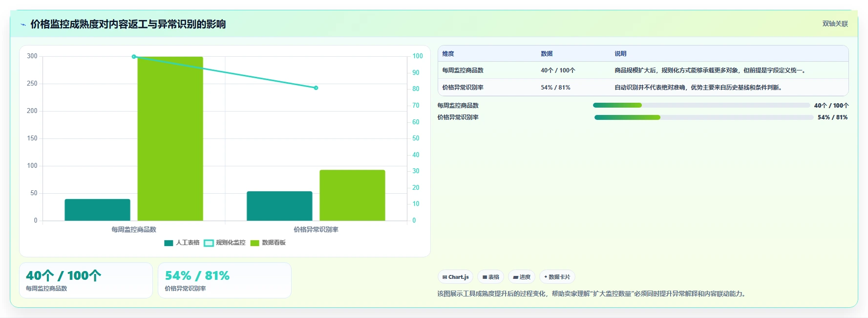The image size is (868, 318).
Task: Click progress value label 54% / 81%
Action: tap(833, 117)
